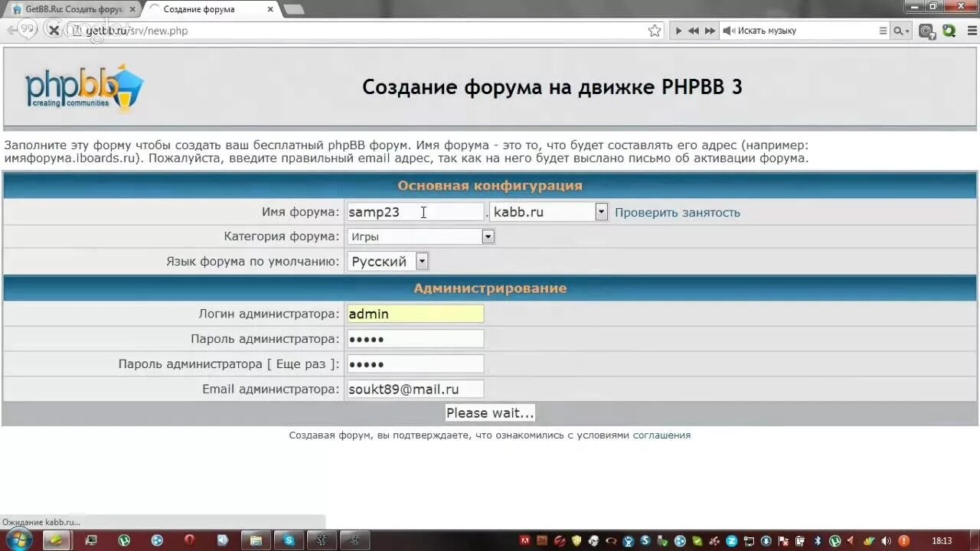This screenshot has width=980, height=551.
Task: Open the Windows Start menu
Action: pos(18,540)
